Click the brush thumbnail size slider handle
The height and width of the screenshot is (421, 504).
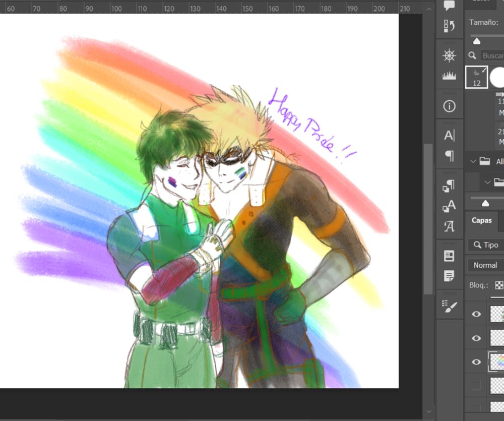[x=485, y=203]
